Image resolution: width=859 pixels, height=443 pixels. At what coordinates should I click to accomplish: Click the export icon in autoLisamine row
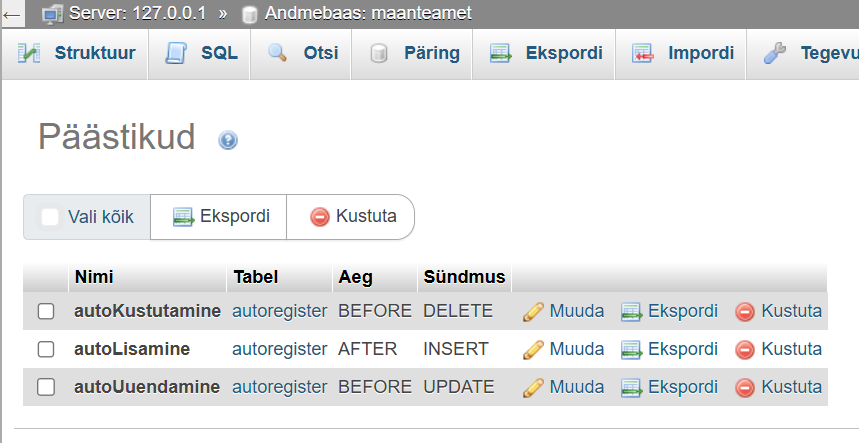[x=631, y=350]
